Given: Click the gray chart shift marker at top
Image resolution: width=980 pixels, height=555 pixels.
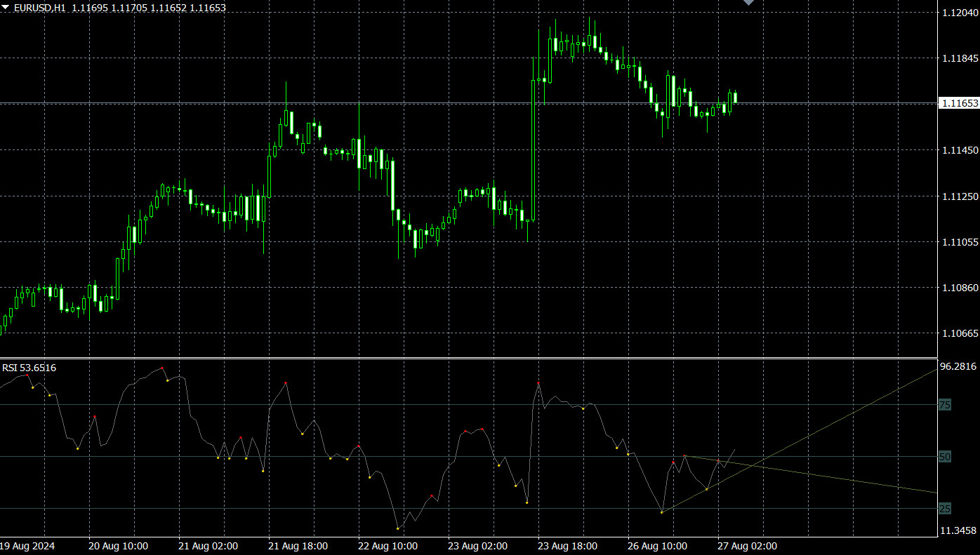Looking at the screenshot, I should coord(748,3).
